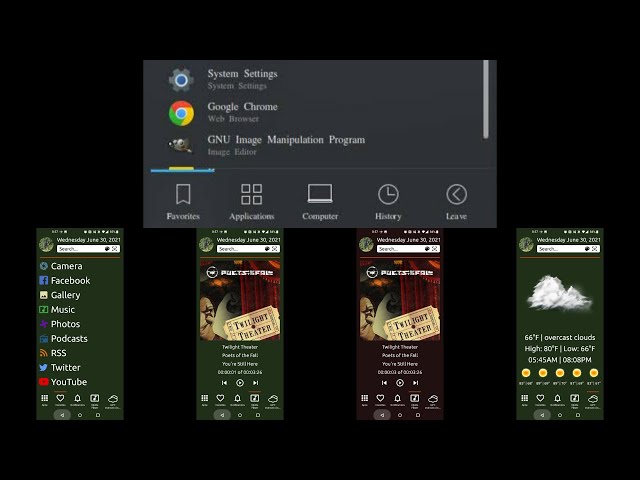Image resolution: width=640 pixels, height=480 pixels.
Task: Tap Android recents button on app-list phone
Action: click(98, 415)
